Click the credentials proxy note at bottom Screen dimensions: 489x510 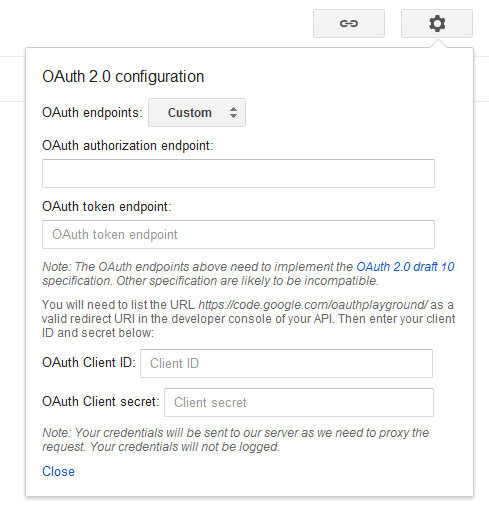pyautogui.click(x=235, y=440)
